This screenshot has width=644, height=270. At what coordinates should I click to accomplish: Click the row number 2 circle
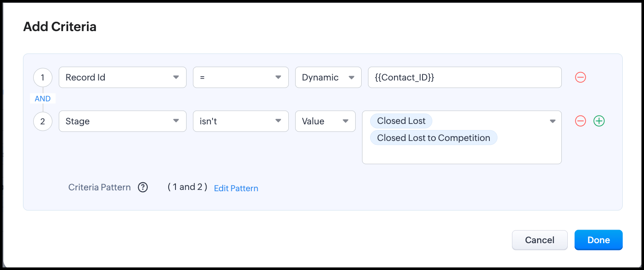click(x=43, y=121)
